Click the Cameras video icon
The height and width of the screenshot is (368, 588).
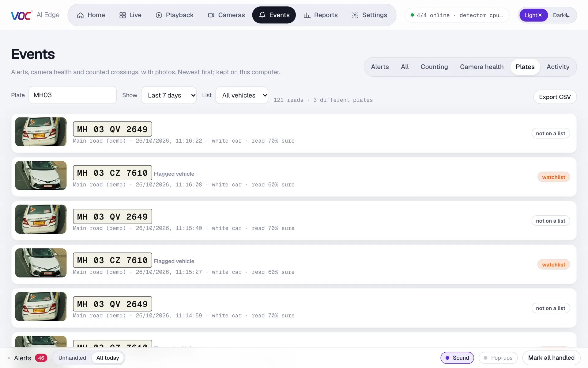(211, 15)
